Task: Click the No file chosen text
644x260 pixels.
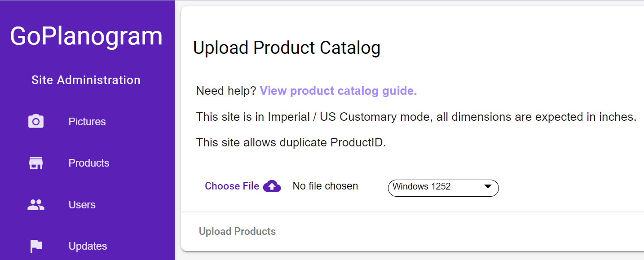Action: click(x=325, y=186)
